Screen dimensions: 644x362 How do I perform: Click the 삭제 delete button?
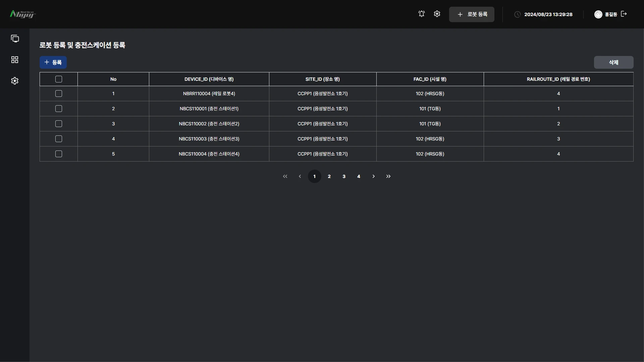[614, 62]
